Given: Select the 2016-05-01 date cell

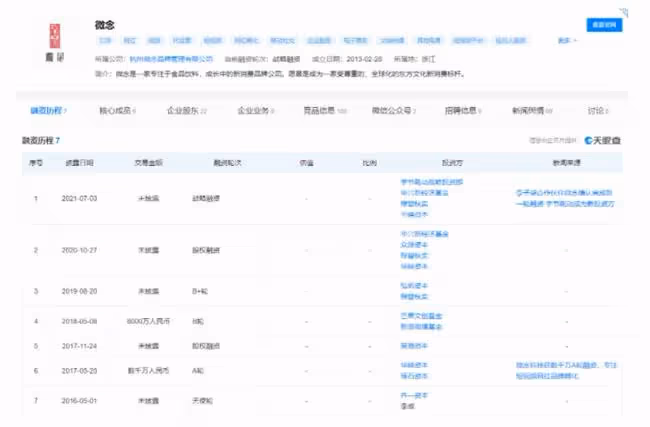Looking at the screenshot, I should click(x=79, y=401).
